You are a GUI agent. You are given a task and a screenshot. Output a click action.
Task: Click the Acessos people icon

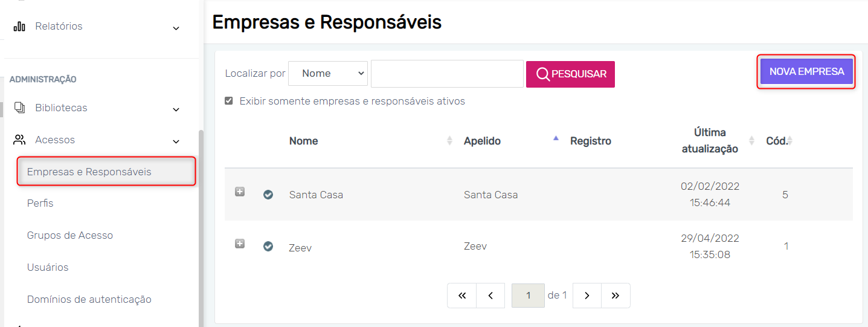tap(19, 140)
